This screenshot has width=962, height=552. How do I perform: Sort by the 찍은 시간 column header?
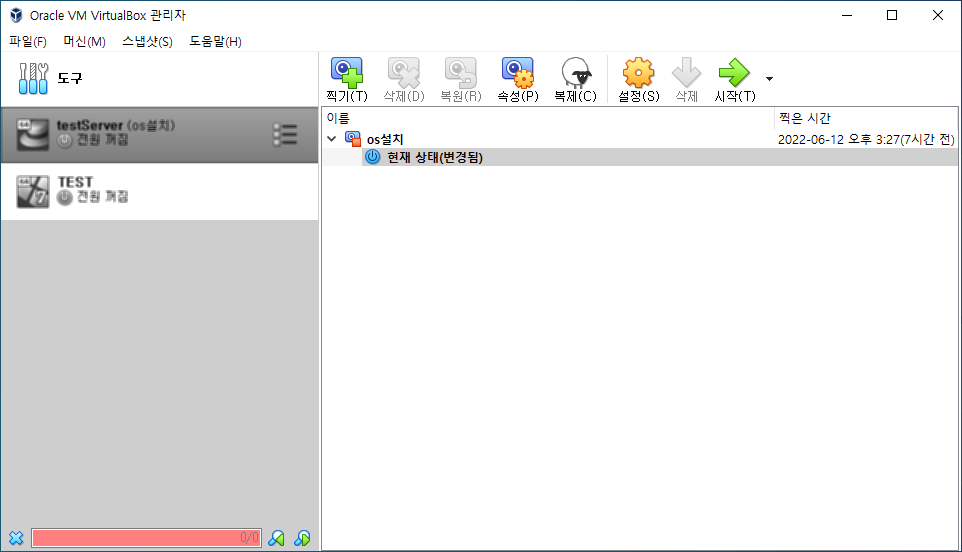[866, 118]
